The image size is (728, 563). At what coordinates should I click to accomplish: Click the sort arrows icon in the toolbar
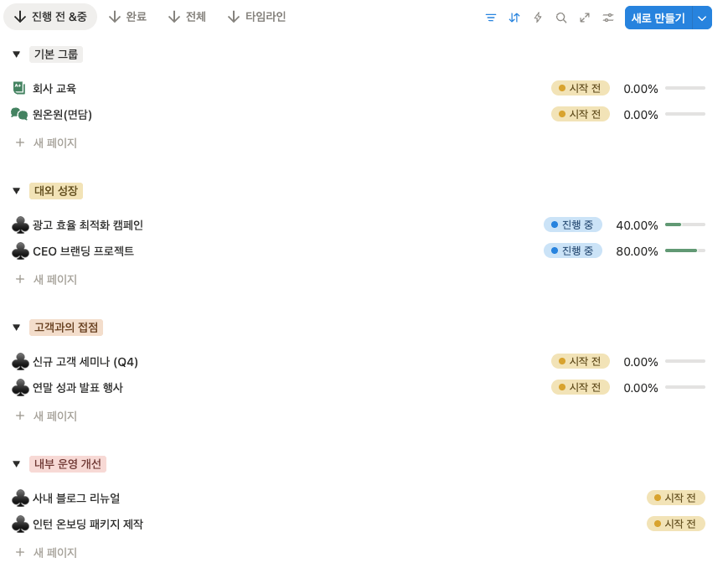(x=514, y=17)
